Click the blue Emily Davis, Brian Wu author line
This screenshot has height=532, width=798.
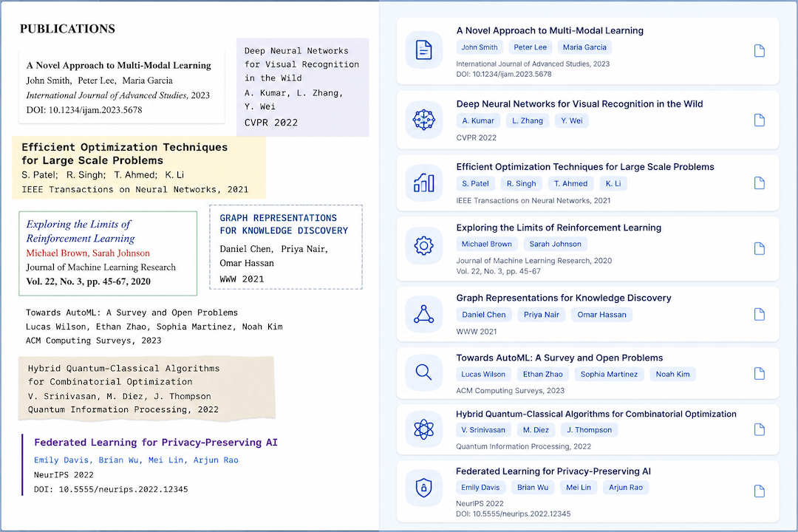[136, 460]
